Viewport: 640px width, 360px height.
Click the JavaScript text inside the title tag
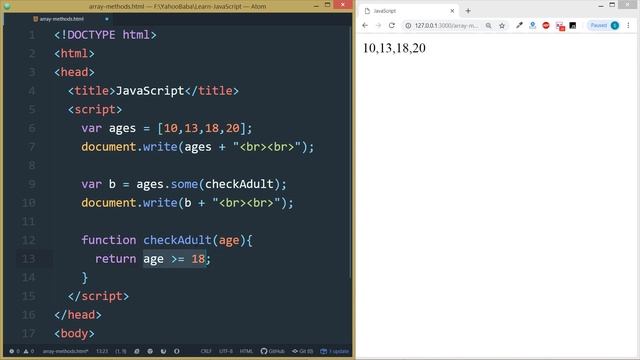(x=150, y=91)
